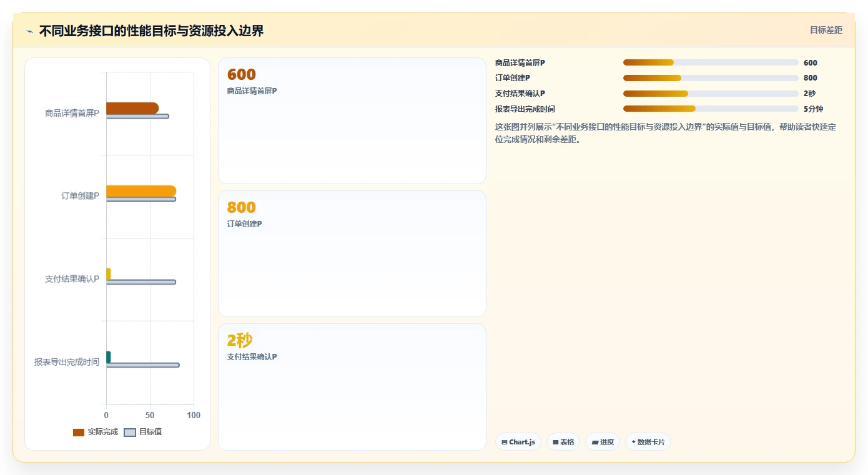Click the 商品详情首屏P label in the progress list
Viewport: 868px width, 475px height.
point(520,62)
